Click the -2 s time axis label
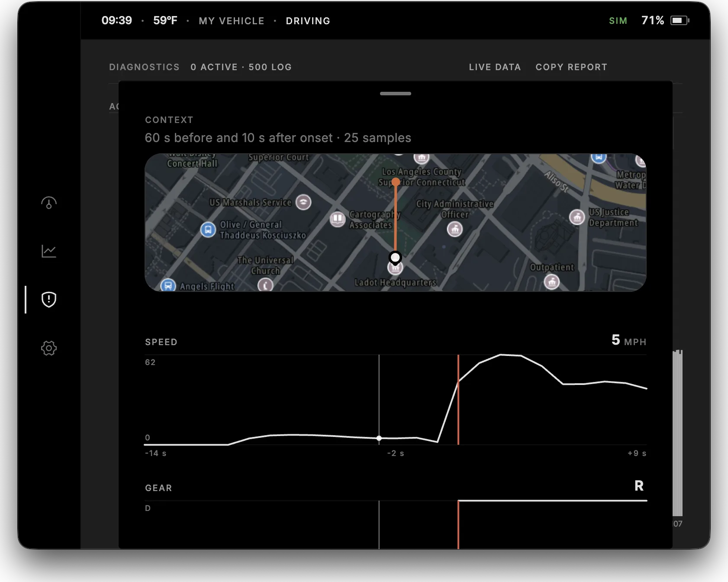The height and width of the screenshot is (582, 728). pyautogui.click(x=396, y=453)
